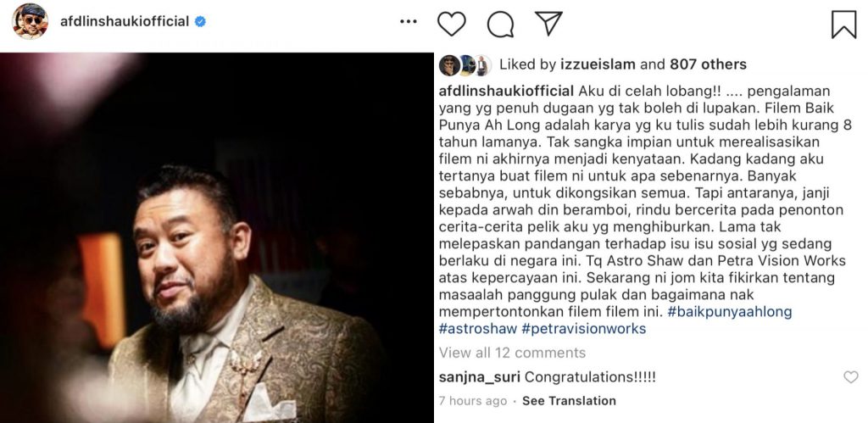Share post via paper plane icon
The height and width of the screenshot is (423, 868).
[548, 23]
